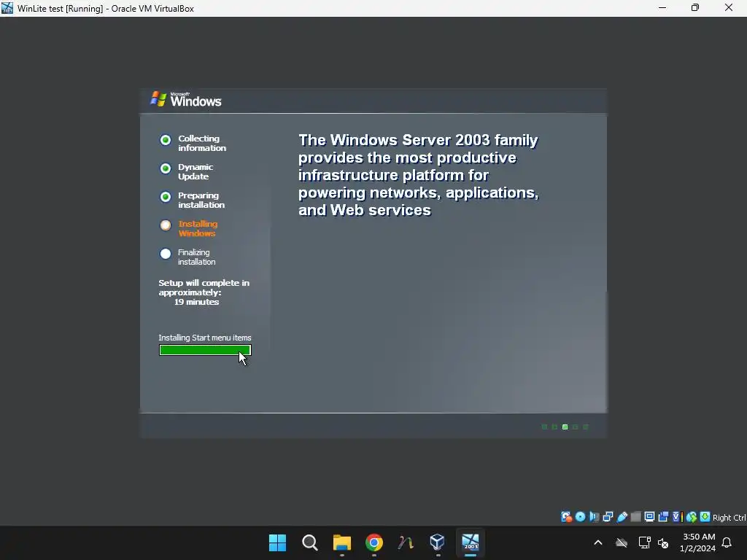
Task: Click the mouse integration status icon
Action: click(692, 517)
